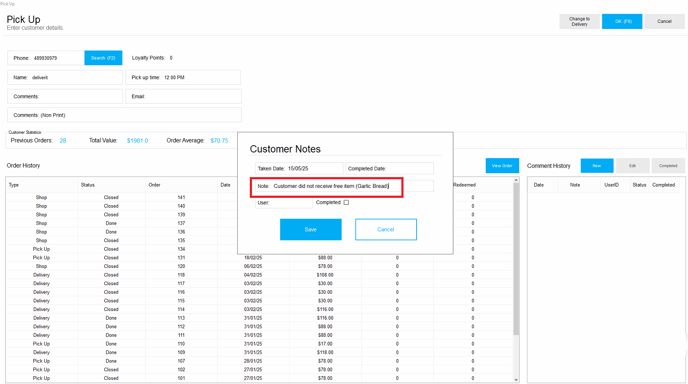Click Edit button in Comment History

pyautogui.click(x=632, y=166)
